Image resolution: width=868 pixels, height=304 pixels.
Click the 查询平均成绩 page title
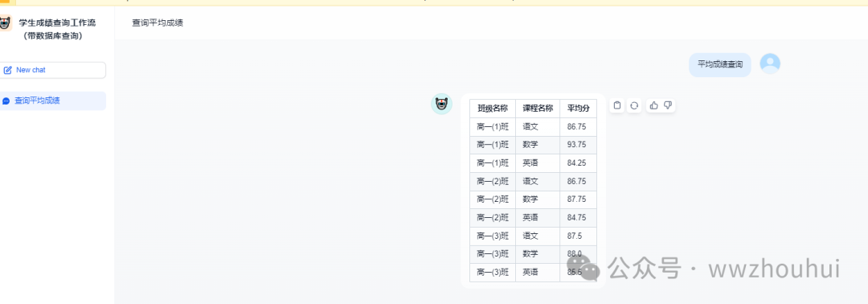(x=158, y=23)
